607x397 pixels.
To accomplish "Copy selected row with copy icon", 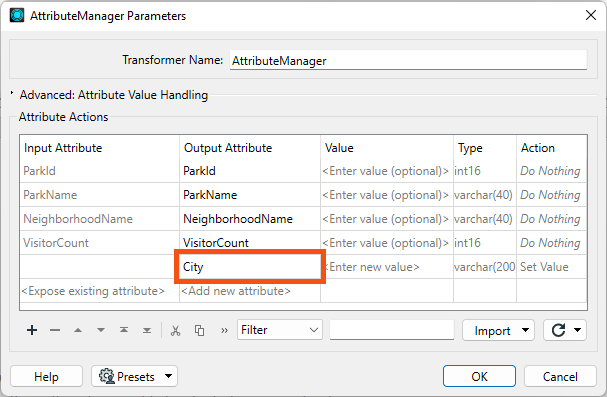I will (x=199, y=330).
